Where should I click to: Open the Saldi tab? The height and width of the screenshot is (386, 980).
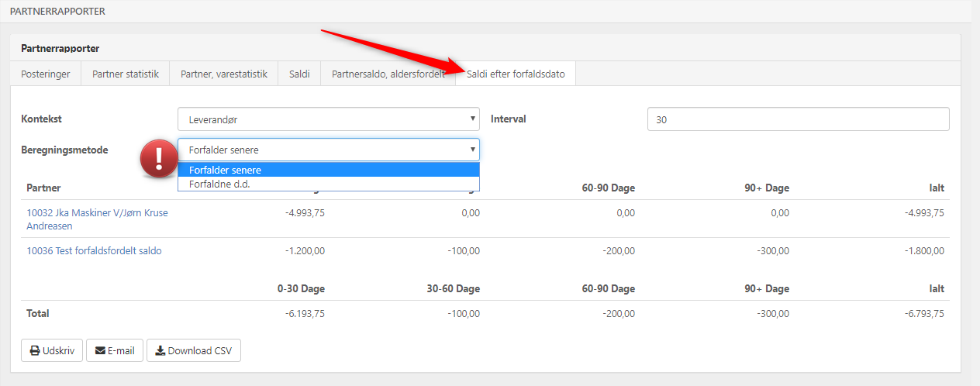[299, 74]
